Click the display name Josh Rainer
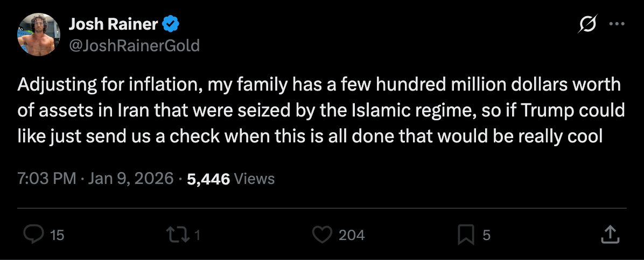 pyautogui.click(x=114, y=24)
